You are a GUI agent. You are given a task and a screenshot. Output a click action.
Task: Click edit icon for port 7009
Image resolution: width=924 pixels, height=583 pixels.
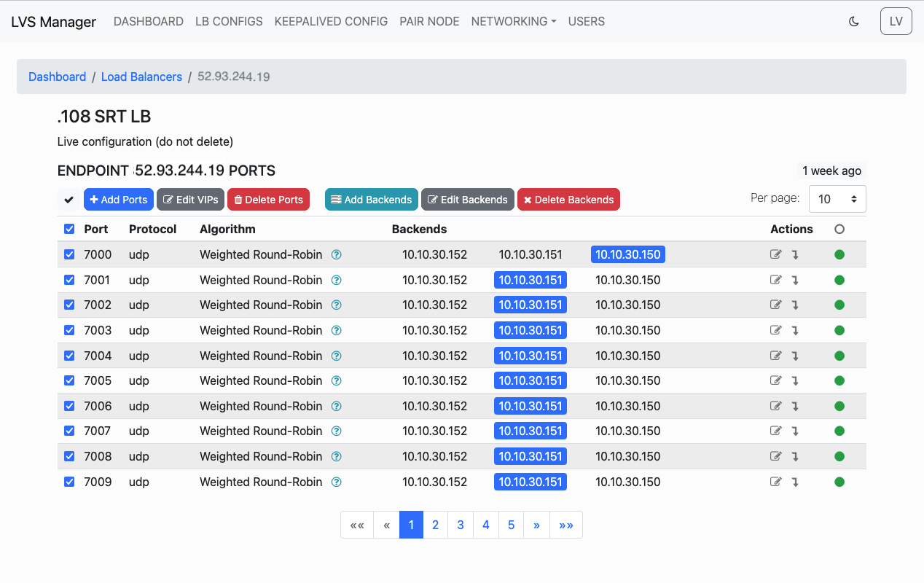tap(776, 482)
